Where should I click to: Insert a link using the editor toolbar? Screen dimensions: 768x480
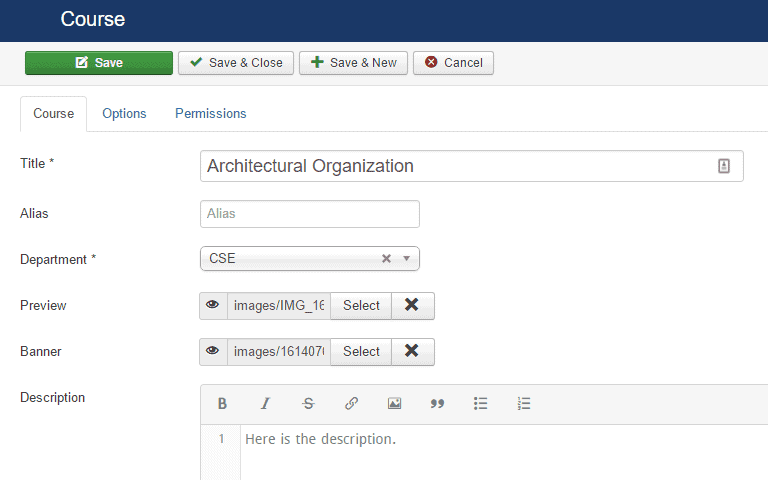351,404
